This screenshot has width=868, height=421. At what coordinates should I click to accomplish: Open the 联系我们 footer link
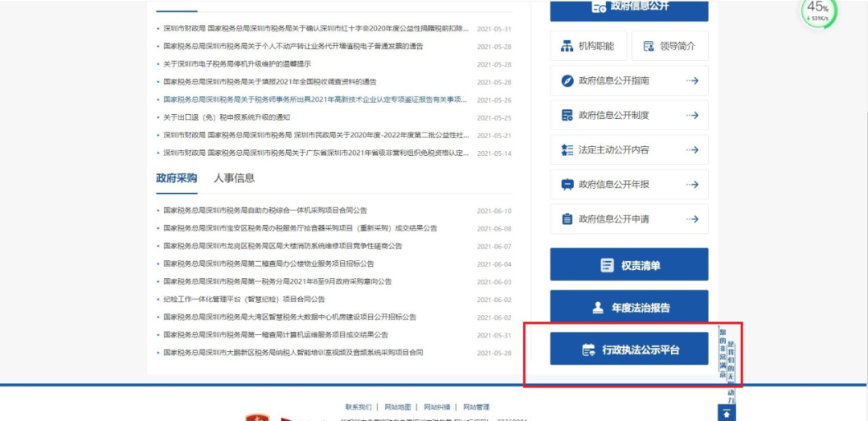(x=358, y=407)
